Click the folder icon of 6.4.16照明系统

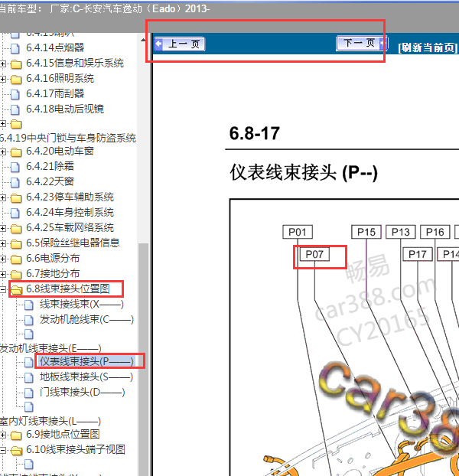[16, 80]
